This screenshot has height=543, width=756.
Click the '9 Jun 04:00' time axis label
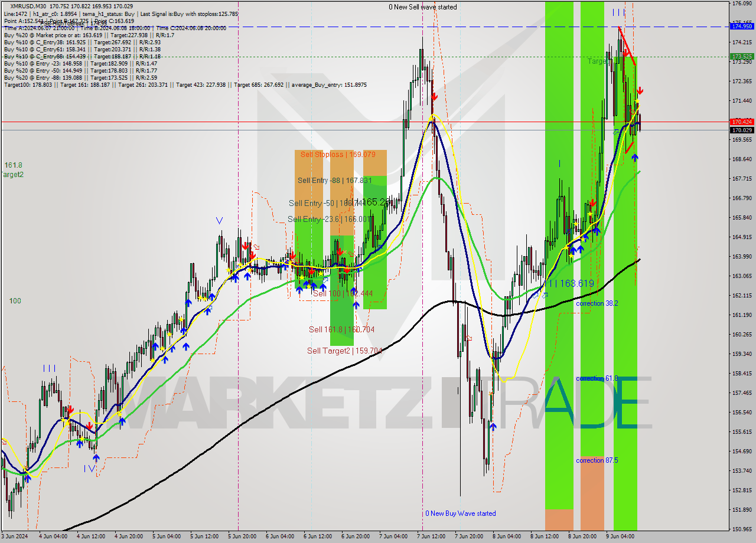(x=621, y=537)
